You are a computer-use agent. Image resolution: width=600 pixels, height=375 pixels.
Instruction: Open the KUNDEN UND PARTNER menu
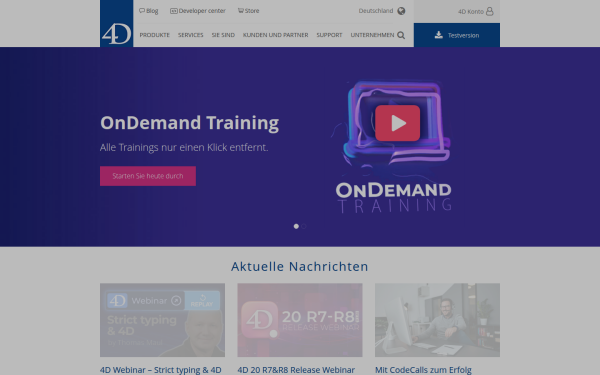[x=276, y=35]
